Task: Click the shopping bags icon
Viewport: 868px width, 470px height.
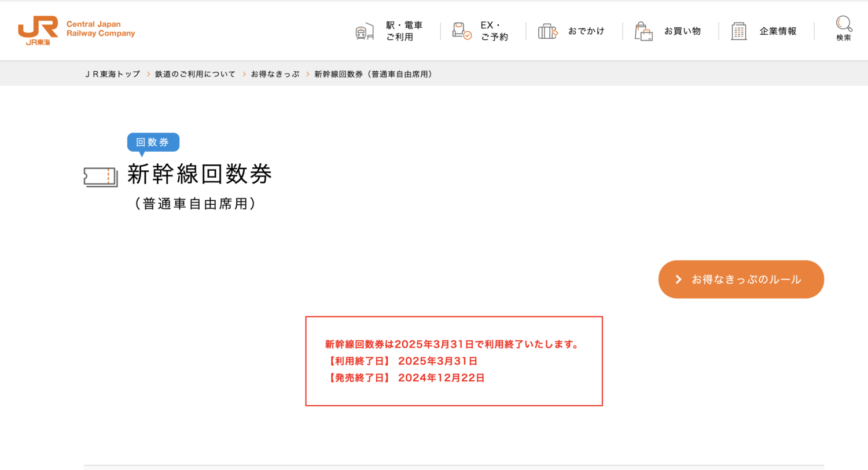Action: [643, 31]
